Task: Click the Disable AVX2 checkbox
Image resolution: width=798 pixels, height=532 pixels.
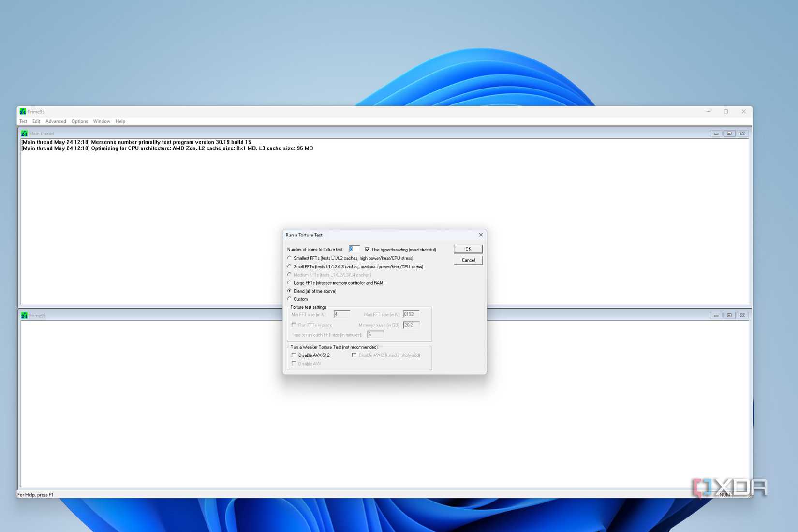Action: tap(354, 355)
